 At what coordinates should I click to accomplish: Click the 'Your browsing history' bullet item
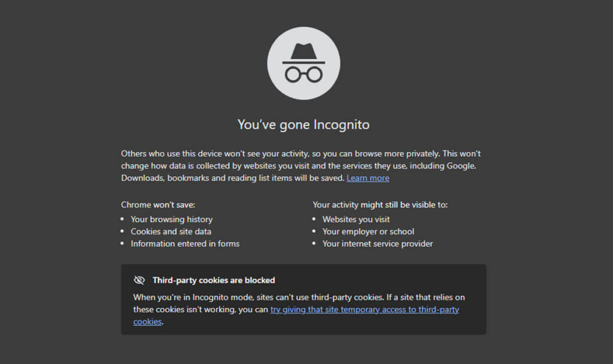tap(172, 219)
